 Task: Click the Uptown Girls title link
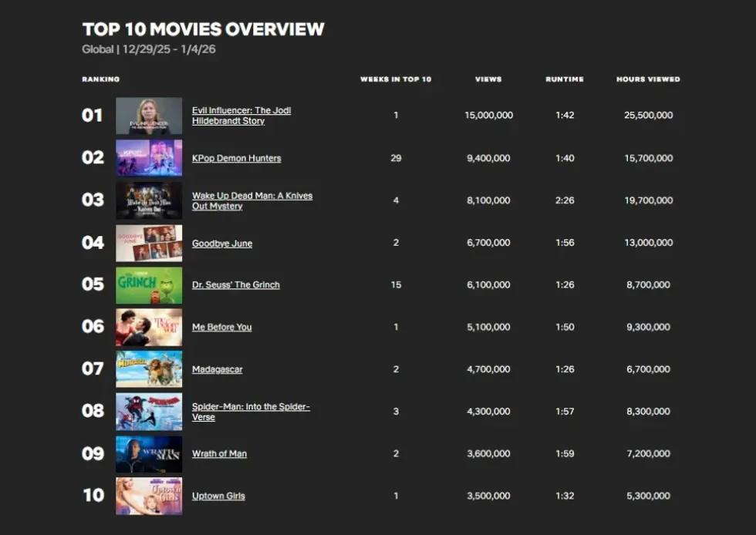click(218, 496)
